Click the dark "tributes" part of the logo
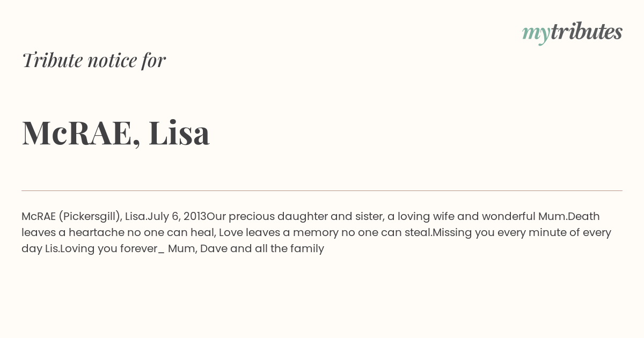The width and height of the screenshot is (644, 338). click(x=587, y=32)
